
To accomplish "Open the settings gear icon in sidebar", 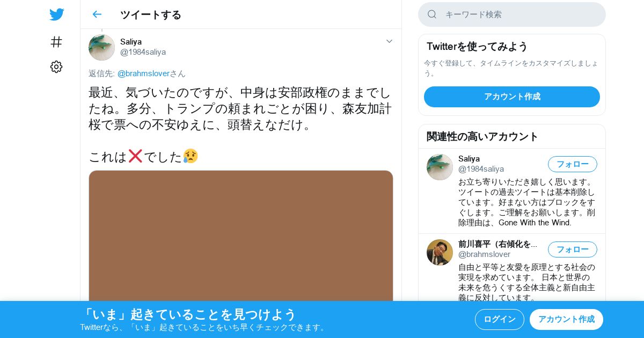I will tap(56, 67).
